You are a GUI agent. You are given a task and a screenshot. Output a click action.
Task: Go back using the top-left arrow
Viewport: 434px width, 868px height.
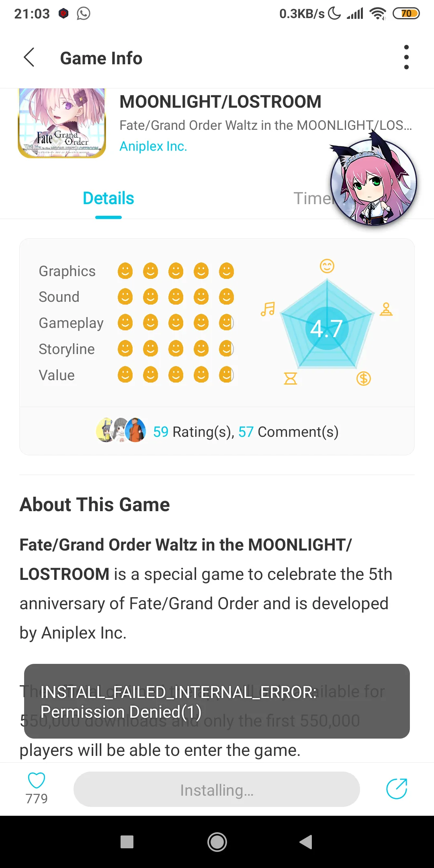click(x=29, y=57)
